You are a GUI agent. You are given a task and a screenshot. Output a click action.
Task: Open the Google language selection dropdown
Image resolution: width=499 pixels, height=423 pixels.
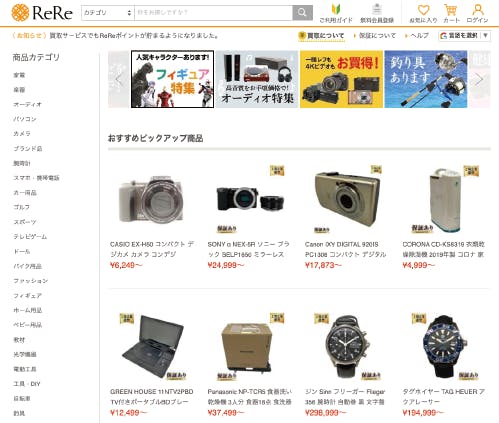[x=464, y=35]
